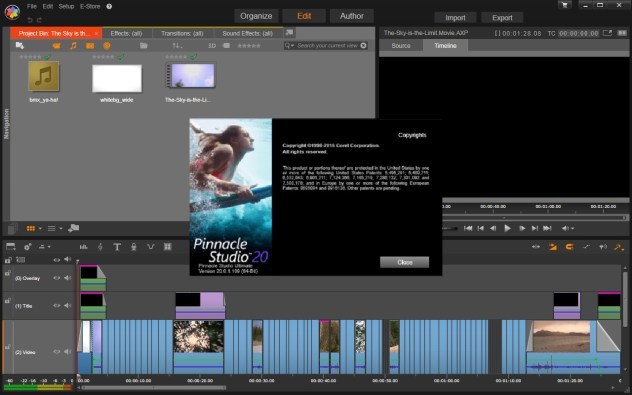Click the timeline horizontal scrollbar

point(153,388)
